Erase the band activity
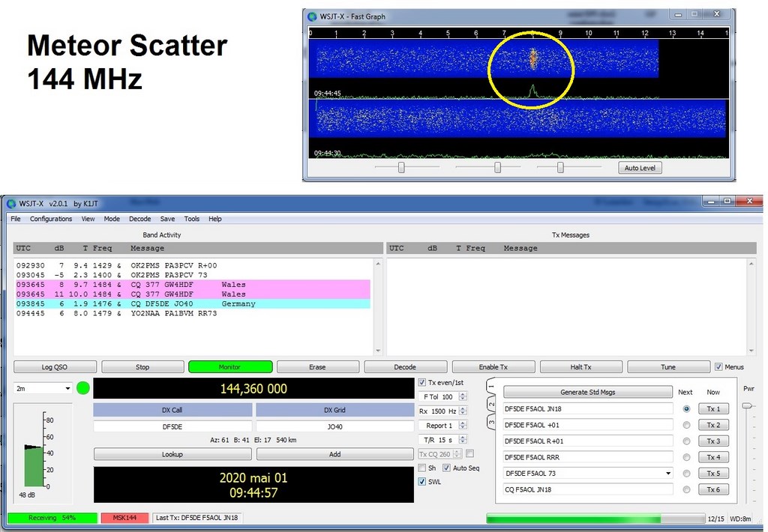The width and height of the screenshot is (768, 532). (317, 366)
